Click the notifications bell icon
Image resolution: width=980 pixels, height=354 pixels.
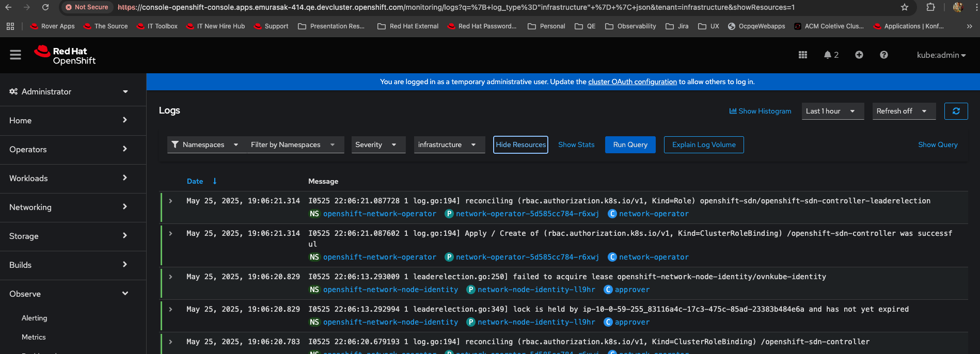(828, 55)
